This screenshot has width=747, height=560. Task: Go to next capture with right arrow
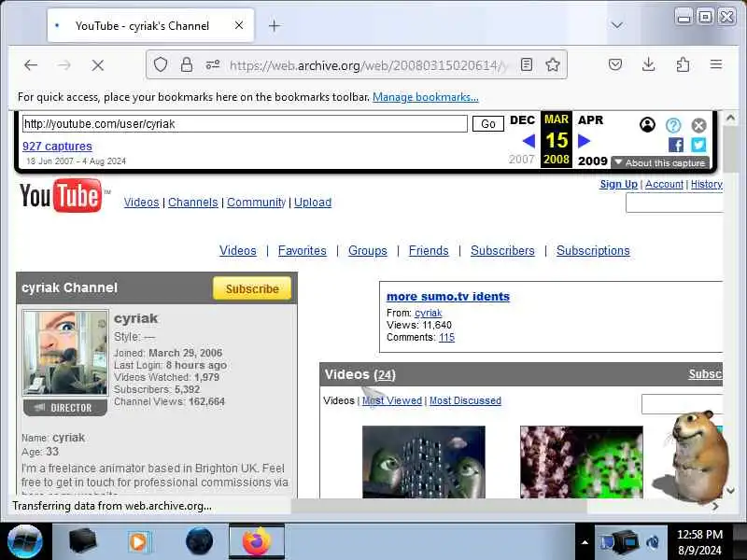coord(585,141)
